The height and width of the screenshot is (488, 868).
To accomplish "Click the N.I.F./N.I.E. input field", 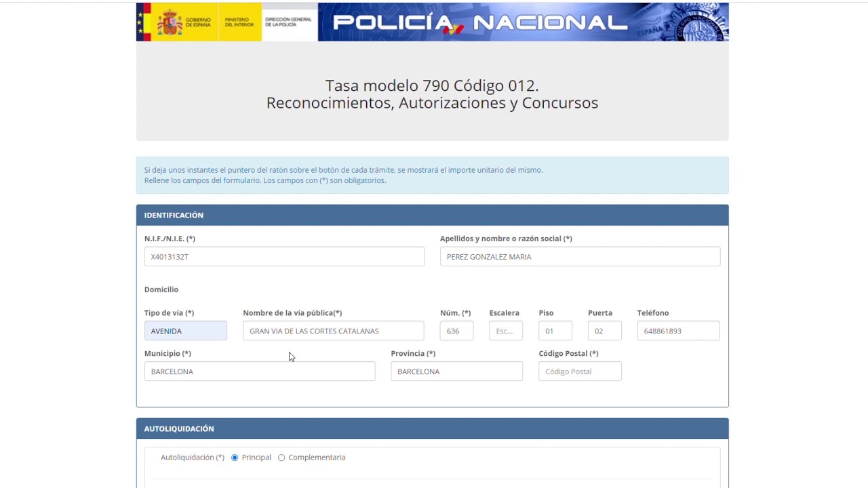I will pos(284,256).
